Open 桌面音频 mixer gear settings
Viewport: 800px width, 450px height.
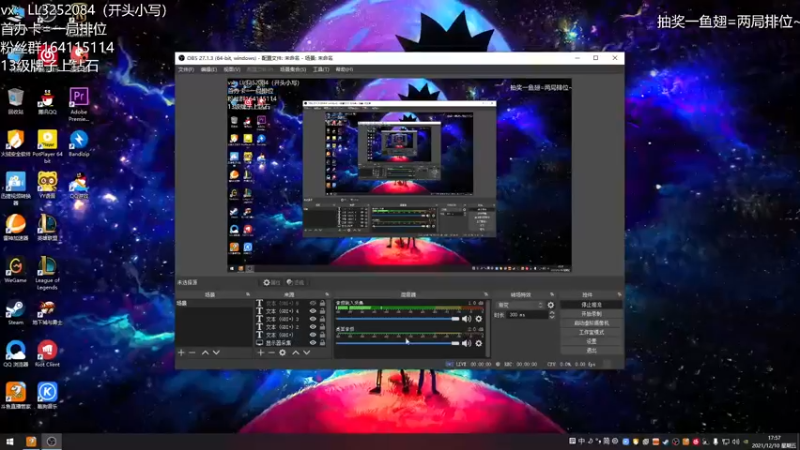point(479,343)
